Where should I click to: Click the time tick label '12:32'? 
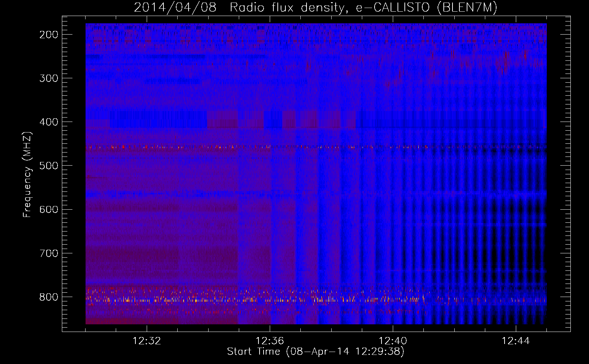pos(147,341)
